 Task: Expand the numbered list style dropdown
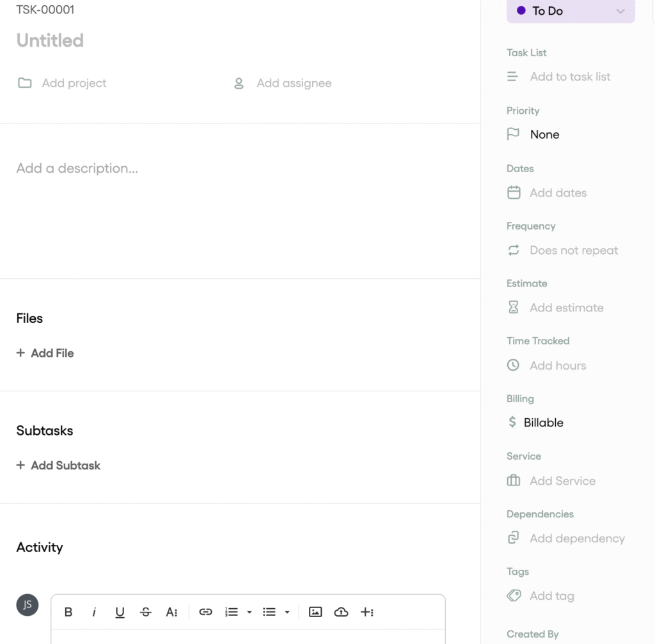coord(249,612)
